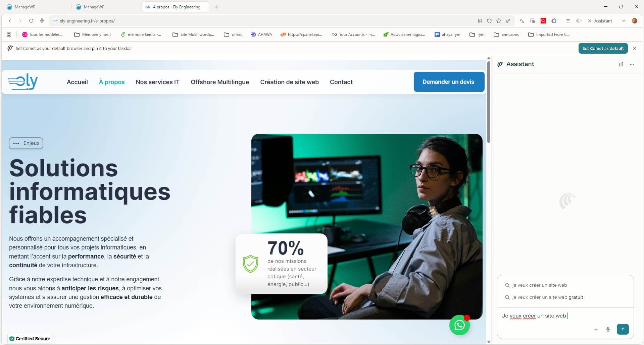This screenshot has height=345, width=644.
Task: Open the browser extensions puzzle icon
Action: (554, 21)
